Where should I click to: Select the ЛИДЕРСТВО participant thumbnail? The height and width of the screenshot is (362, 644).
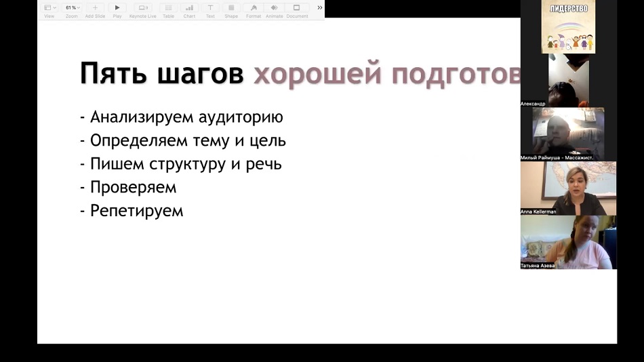(x=568, y=27)
